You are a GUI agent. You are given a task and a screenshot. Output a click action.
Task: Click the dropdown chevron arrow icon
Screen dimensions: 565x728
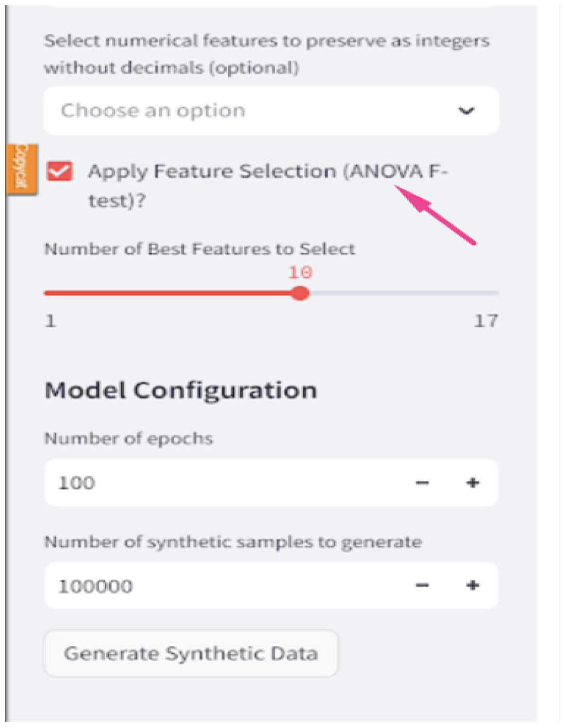pyautogui.click(x=466, y=111)
